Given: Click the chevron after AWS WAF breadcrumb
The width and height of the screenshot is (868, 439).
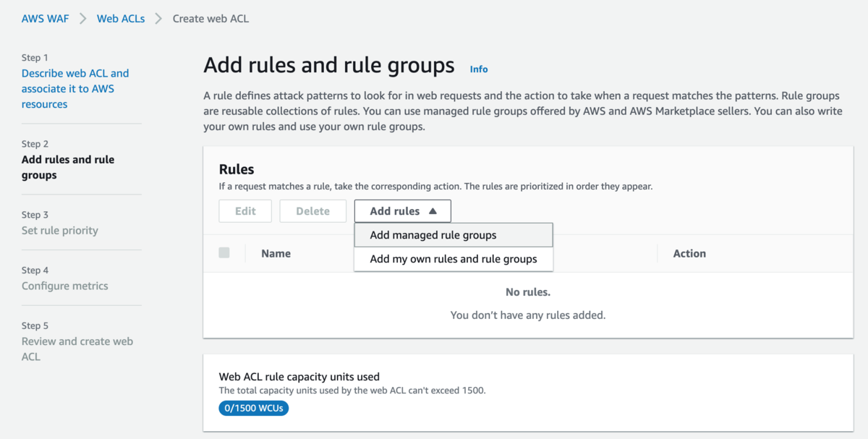Looking at the screenshot, I should coord(83,19).
